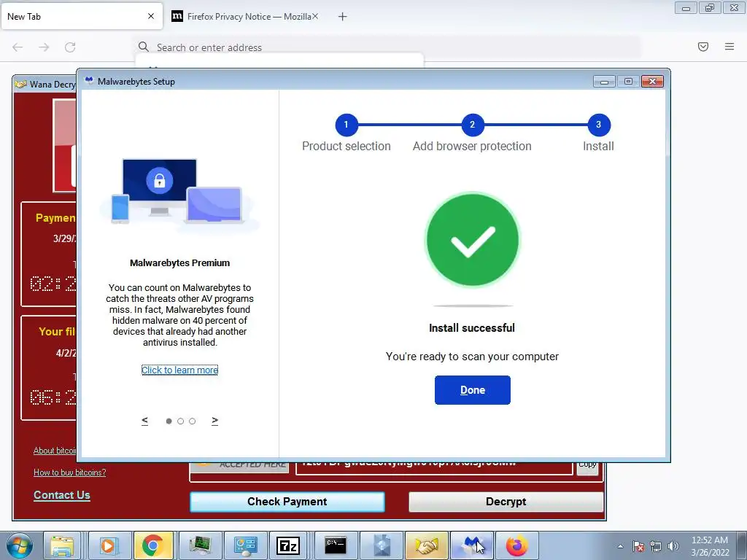
Task: Open 'How to buy bitcoins?' link
Action: point(69,472)
